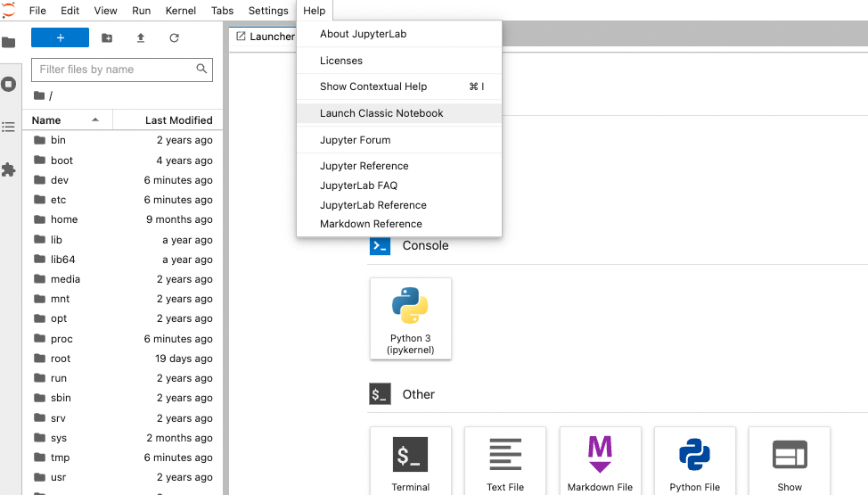Click the blue New Launcher plus button
The height and width of the screenshot is (495, 868).
point(60,37)
